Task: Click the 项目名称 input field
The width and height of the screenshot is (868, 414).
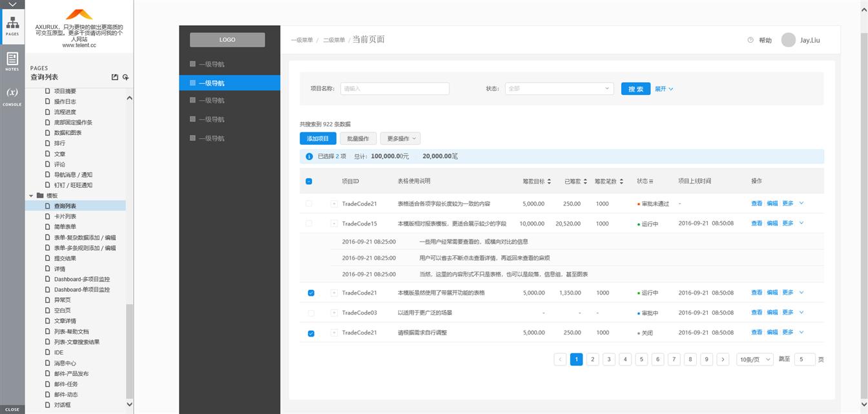Action: 394,88
